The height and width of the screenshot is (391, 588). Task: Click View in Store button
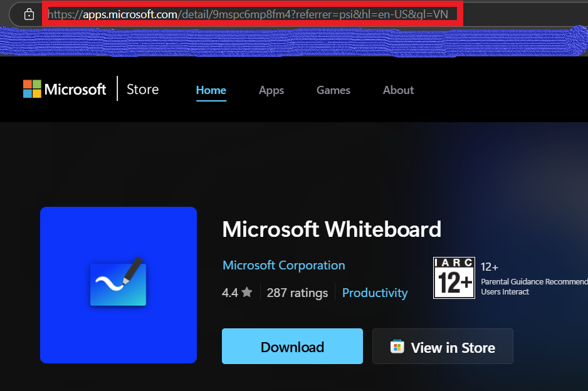(x=443, y=347)
